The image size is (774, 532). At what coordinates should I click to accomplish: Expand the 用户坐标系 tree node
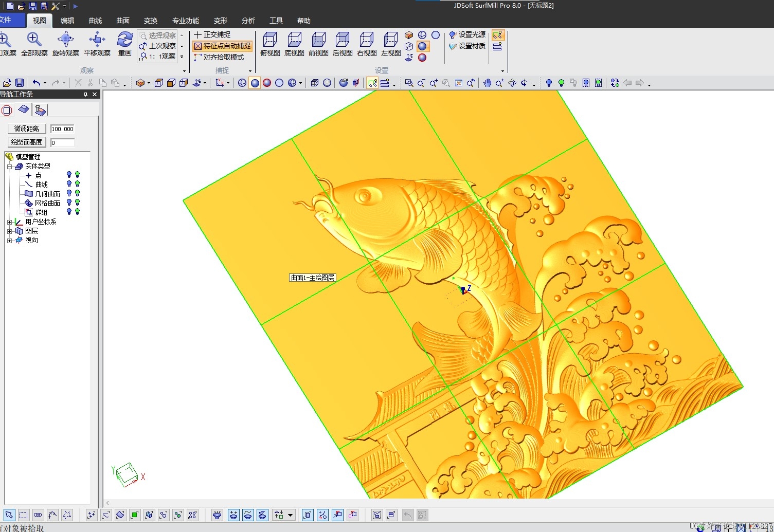click(9, 222)
